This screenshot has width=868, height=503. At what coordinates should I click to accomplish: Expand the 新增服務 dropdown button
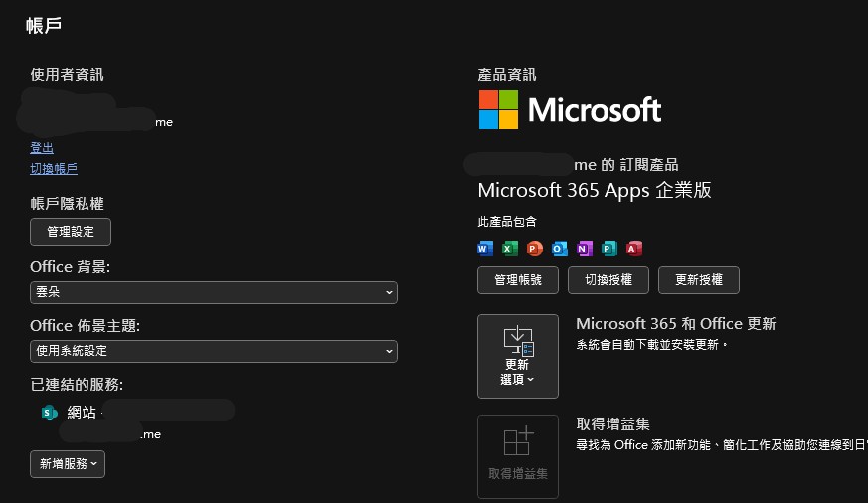coord(68,463)
